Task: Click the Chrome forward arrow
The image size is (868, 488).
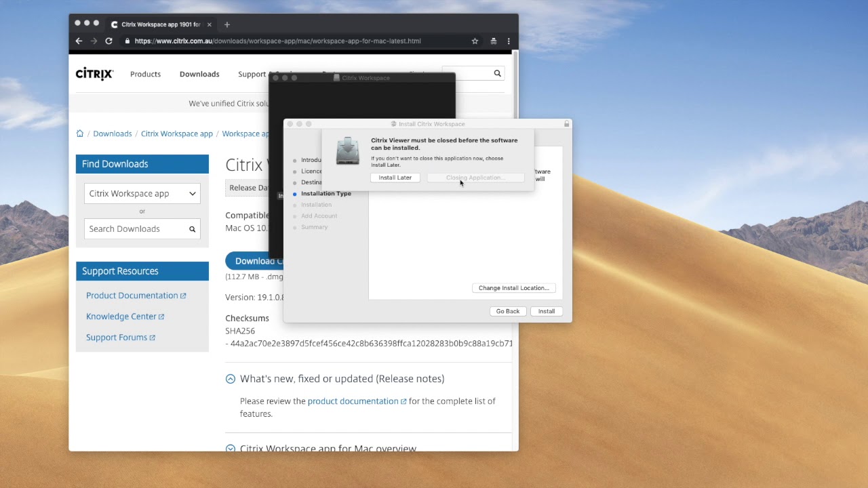Action: click(x=94, y=41)
